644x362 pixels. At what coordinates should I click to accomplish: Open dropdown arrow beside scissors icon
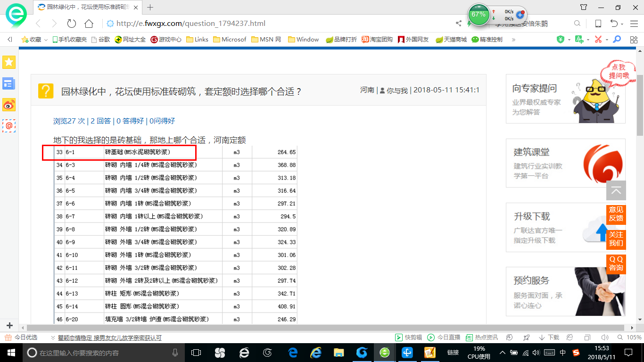pos(607,40)
